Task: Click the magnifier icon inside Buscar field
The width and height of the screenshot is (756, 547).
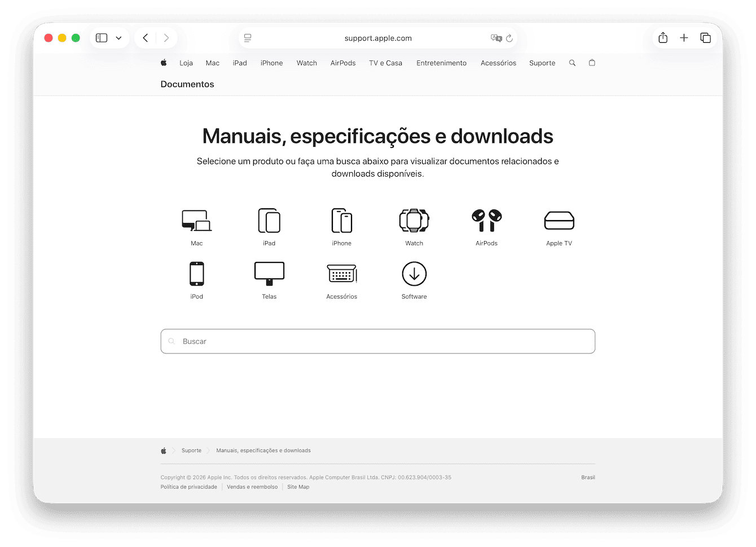Action: [172, 342]
